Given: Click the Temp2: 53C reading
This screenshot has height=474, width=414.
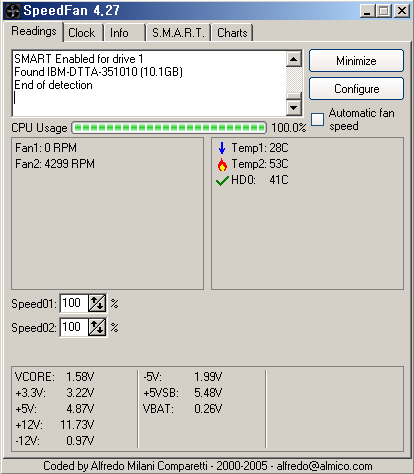Looking at the screenshot, I should point(260,164).
